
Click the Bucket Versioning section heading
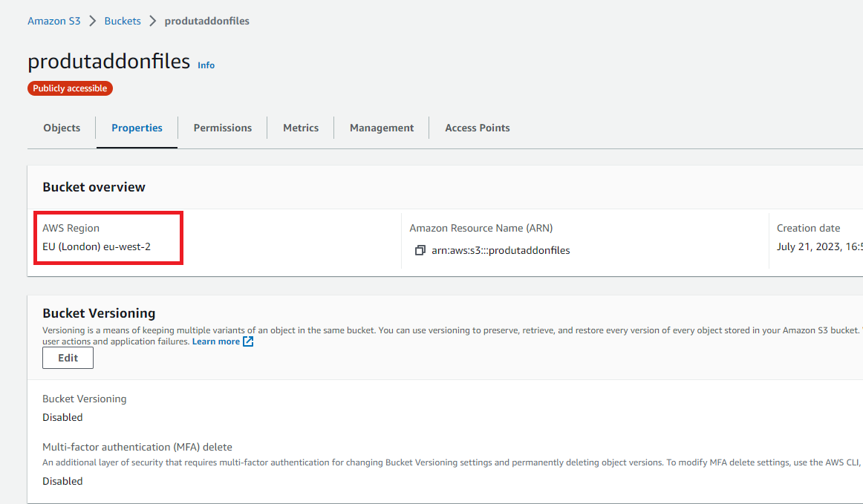point(99,313)
